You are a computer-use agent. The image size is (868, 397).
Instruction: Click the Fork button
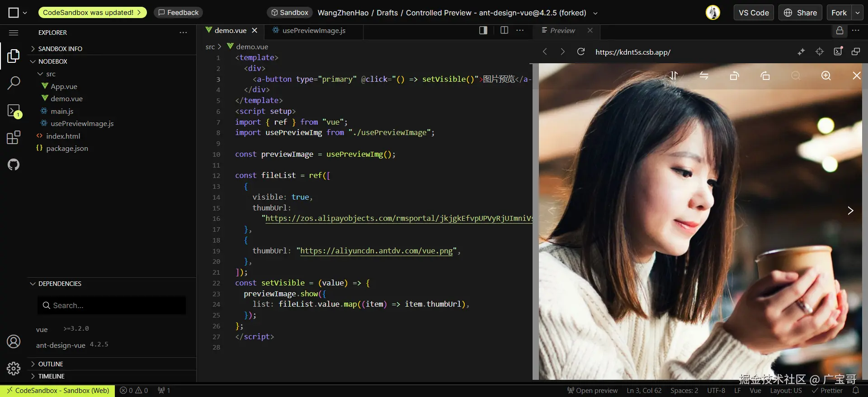click(839, 13)
